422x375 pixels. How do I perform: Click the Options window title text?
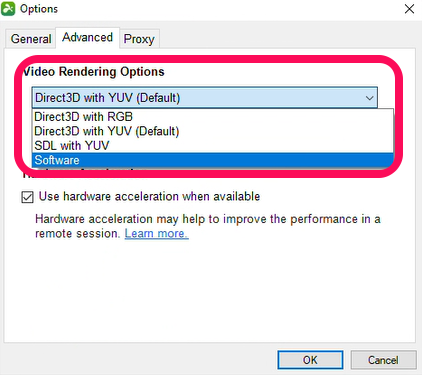tap(39, 9)
